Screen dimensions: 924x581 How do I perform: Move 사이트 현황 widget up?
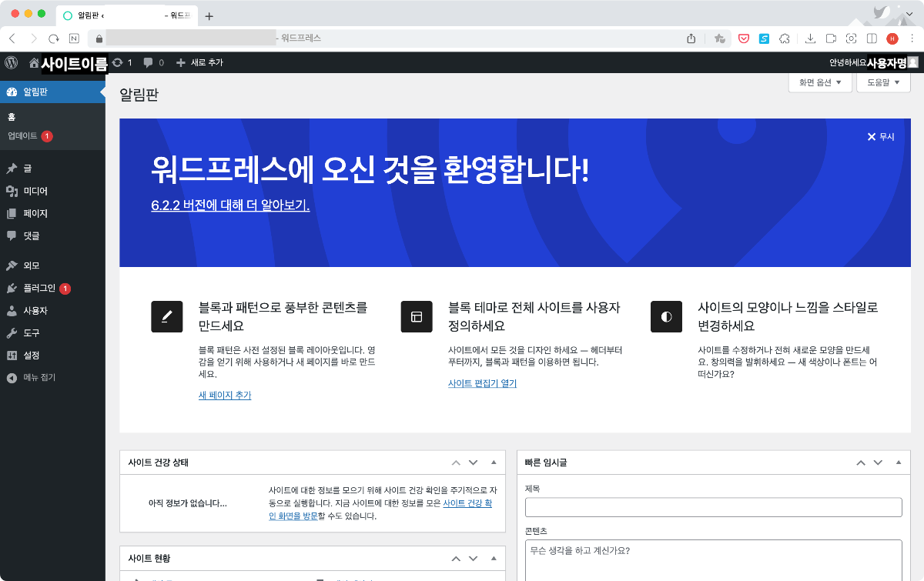click(455, 558)
